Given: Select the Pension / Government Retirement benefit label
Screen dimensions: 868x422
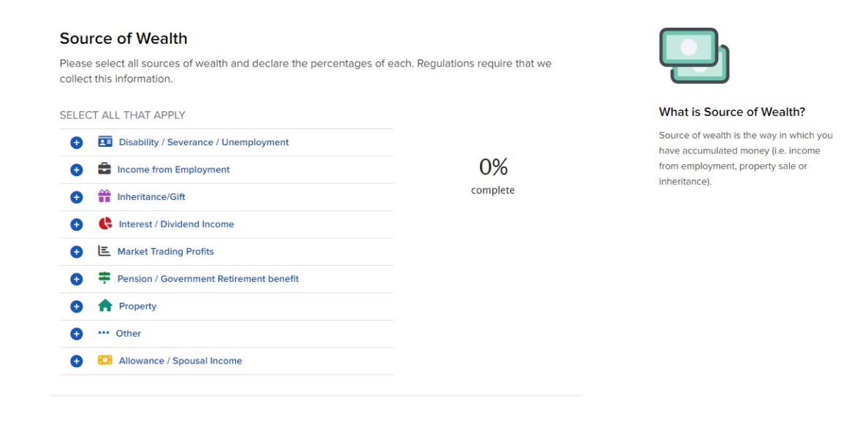Looking at the screenshot, I should pyautogui.click(x=208, y=279).
